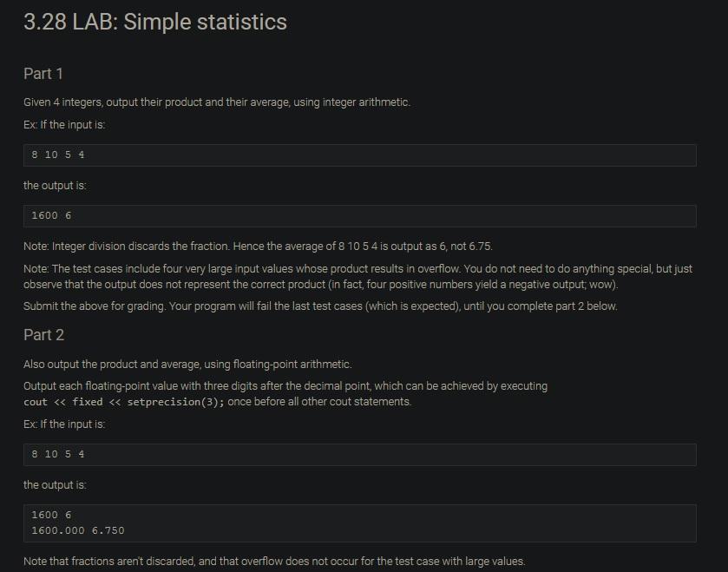
Task: Click the note about overflow with large input values
Action: 358,276
